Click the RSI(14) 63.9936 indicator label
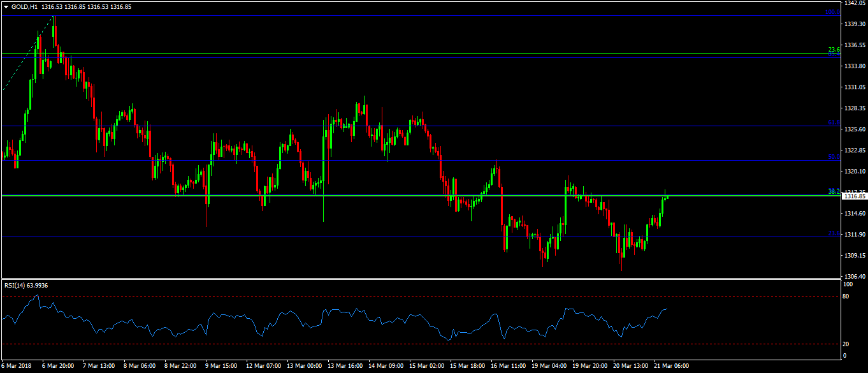868x373 pixels. [26, 286]
